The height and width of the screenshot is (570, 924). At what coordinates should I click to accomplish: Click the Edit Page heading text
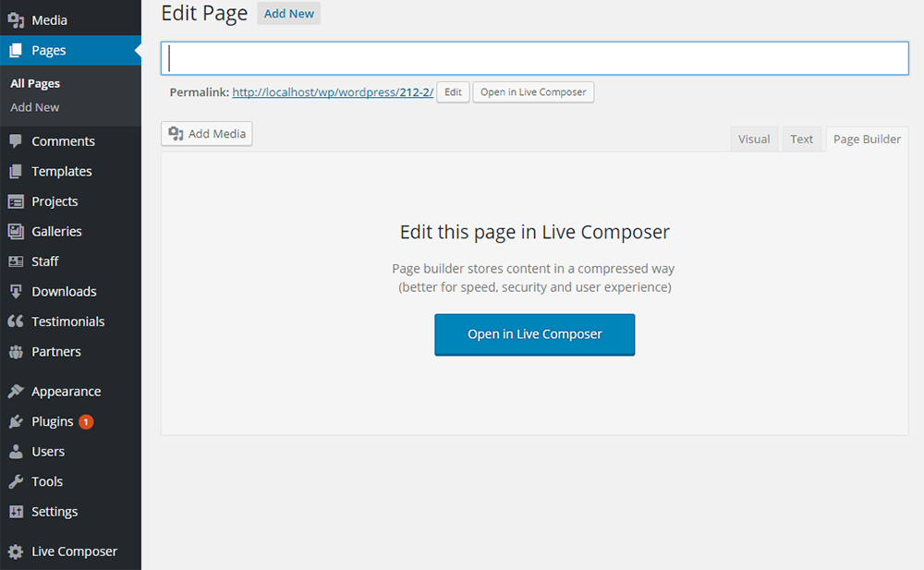pyautogui.click(x=204, y=14)
